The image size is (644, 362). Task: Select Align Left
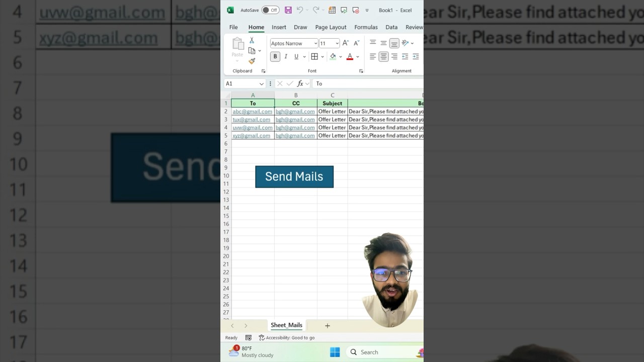(373, 57)
